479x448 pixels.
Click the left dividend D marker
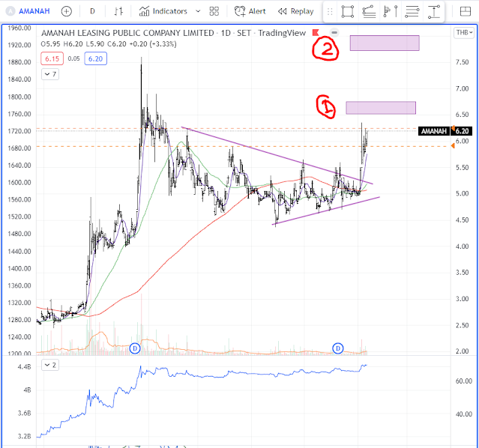coord(135,348)
